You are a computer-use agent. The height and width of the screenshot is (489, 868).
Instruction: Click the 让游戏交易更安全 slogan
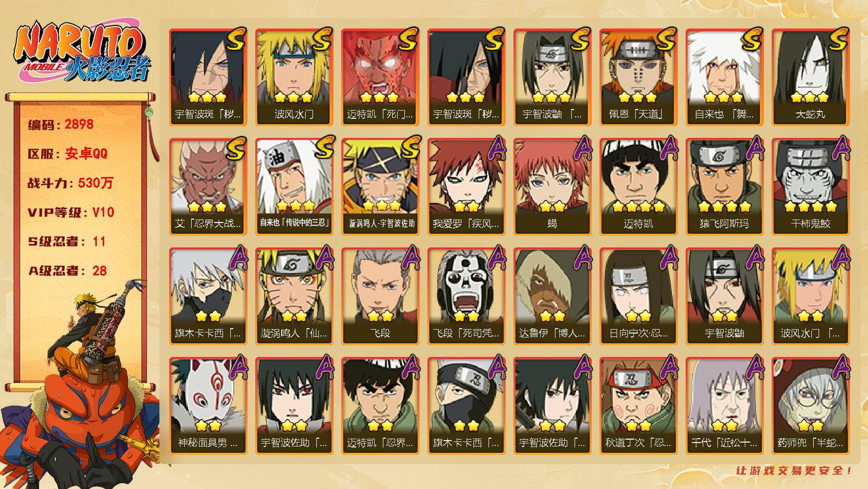(x=794, y=470)
